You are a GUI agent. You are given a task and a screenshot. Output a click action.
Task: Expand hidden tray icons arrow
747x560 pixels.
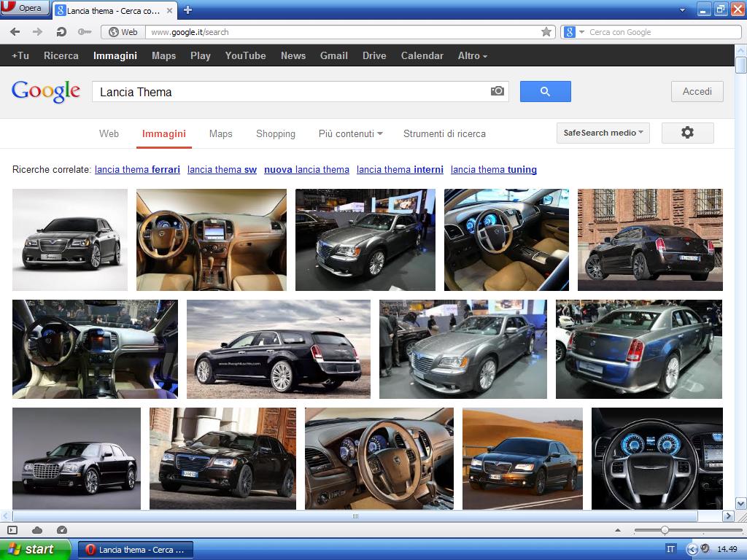(x=692, y=550)
